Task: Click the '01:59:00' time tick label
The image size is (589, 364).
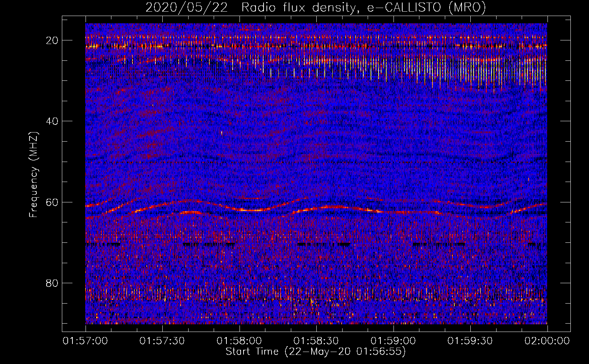Action: [x=393, y=341]
